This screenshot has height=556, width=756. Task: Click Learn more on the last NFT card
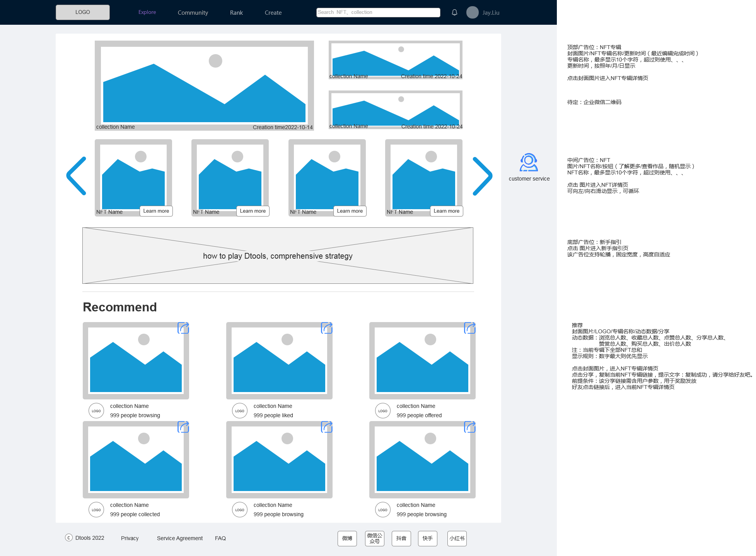coord(446,211)
